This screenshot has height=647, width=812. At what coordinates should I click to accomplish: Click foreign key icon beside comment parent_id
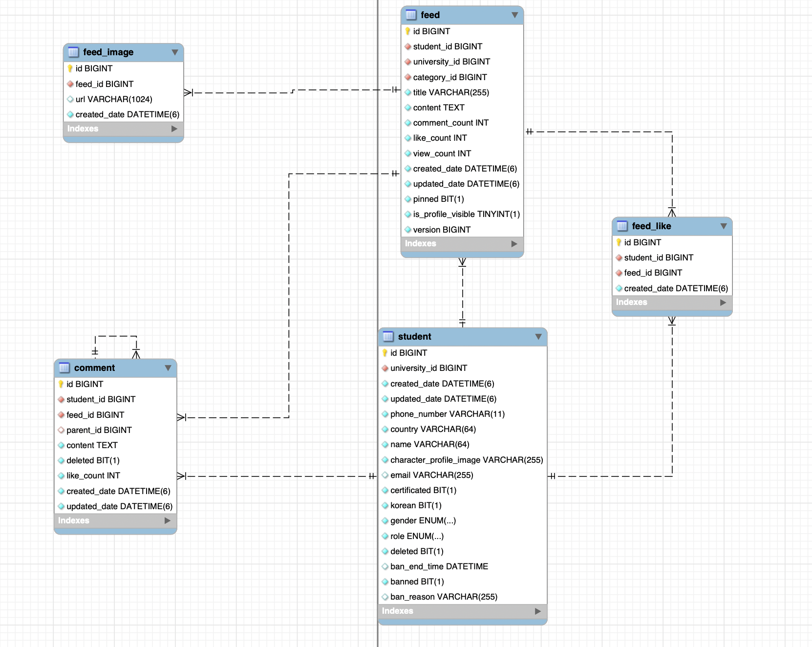point(61,430)
